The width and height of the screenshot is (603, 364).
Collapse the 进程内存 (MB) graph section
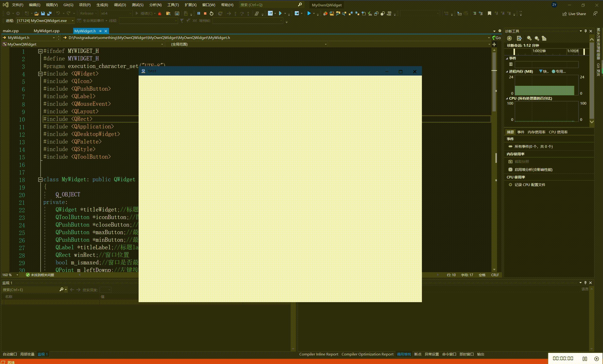(507, 72)
